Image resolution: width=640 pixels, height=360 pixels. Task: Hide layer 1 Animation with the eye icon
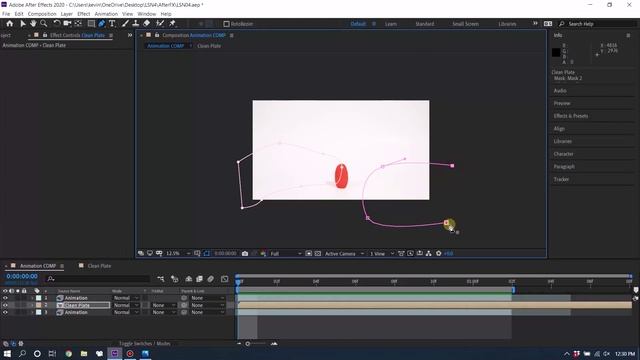click(x=5, y=298)
